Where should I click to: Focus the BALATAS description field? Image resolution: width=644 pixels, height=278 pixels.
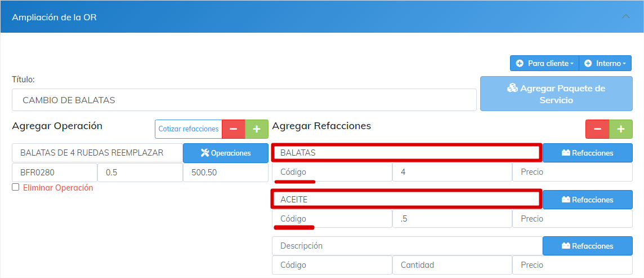[x=406, y=153]
